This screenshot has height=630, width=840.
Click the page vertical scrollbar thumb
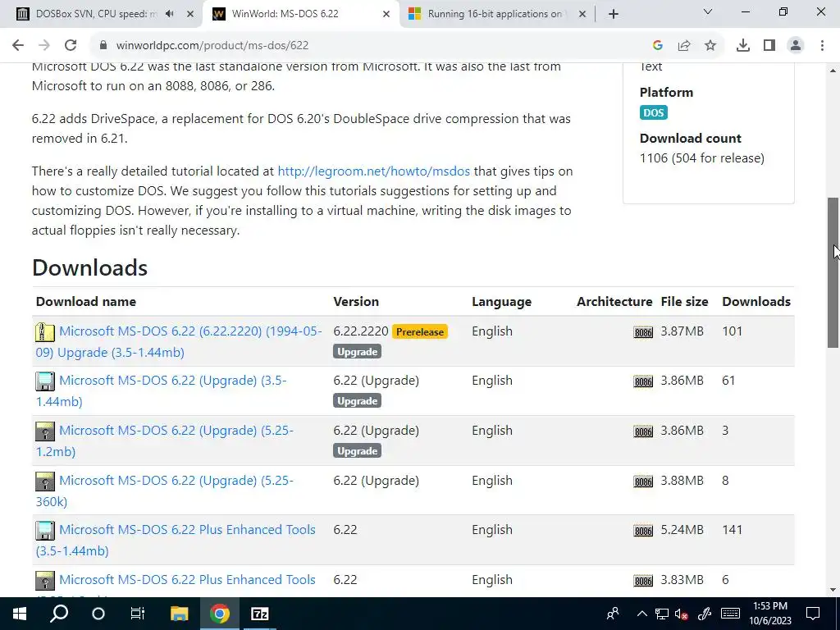[833, 272]
